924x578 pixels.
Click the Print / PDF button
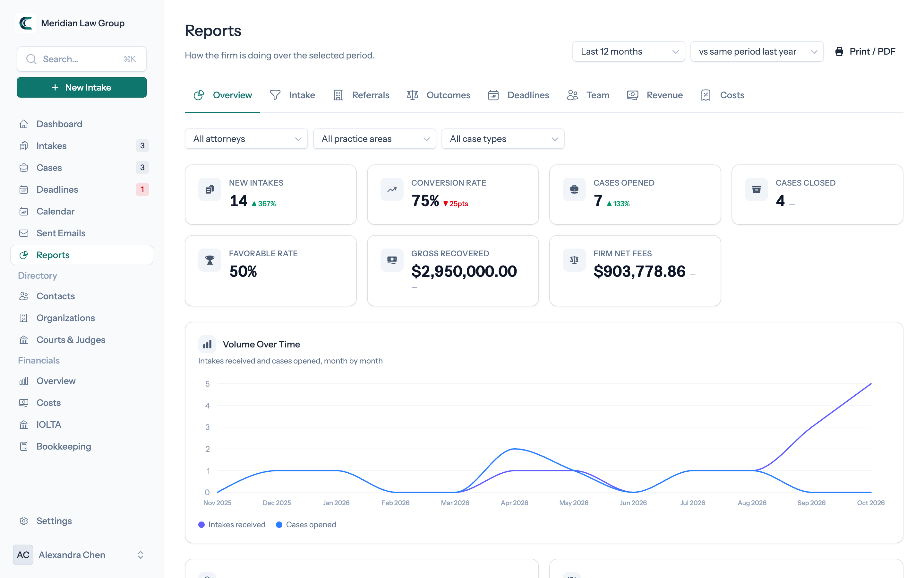(x=865, y=52)
